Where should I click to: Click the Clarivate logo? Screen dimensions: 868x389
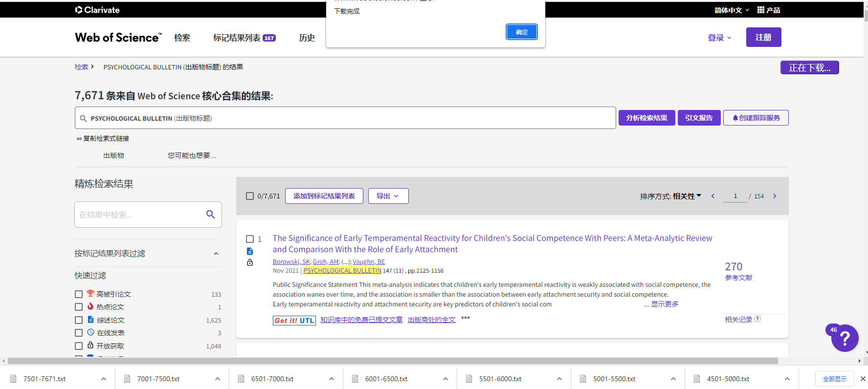(97, 10)
